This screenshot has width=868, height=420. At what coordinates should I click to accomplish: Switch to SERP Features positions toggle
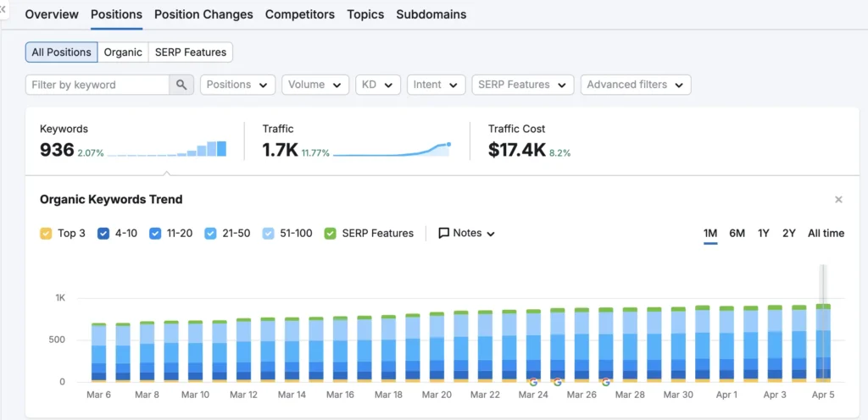191,52
